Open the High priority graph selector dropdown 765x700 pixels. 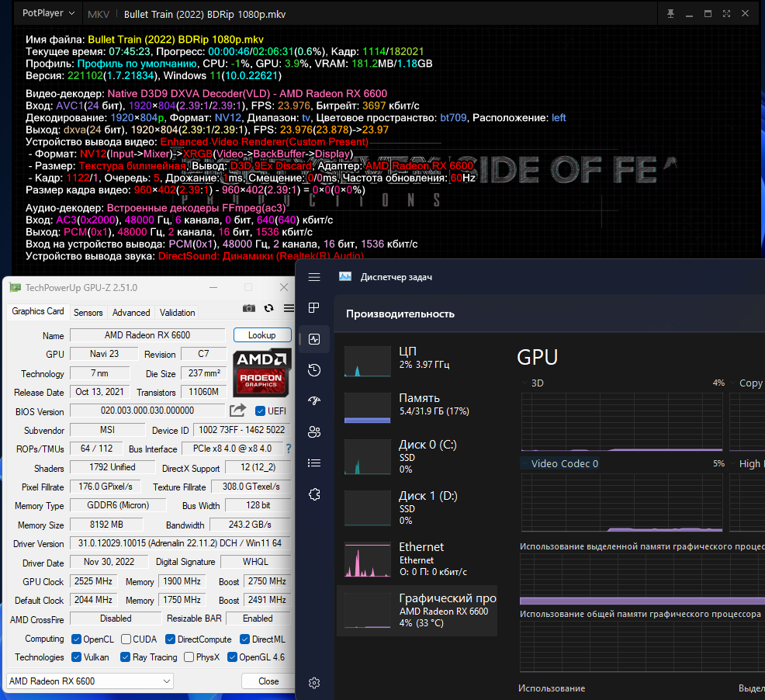click(x=733, y=463)
